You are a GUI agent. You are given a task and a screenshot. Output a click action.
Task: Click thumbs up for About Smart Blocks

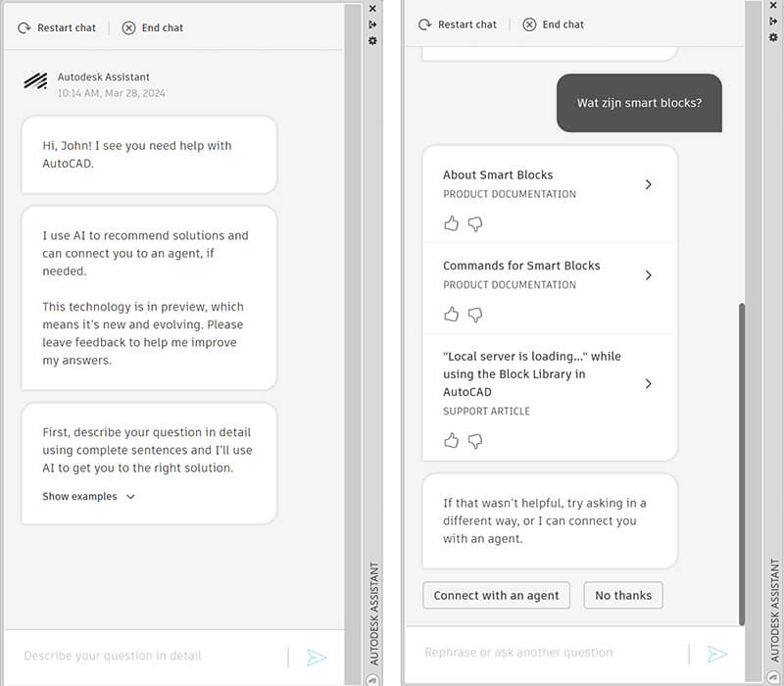point(451,223)
